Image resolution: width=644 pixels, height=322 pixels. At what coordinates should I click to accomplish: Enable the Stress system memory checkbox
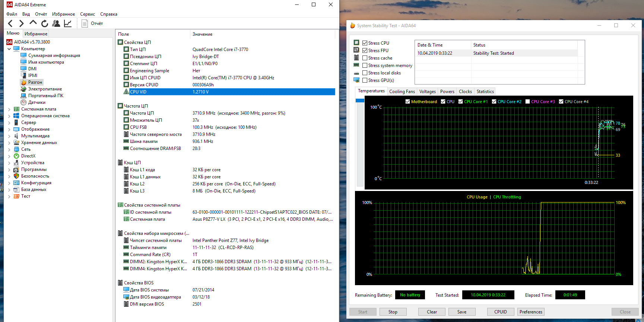(365, 66)
